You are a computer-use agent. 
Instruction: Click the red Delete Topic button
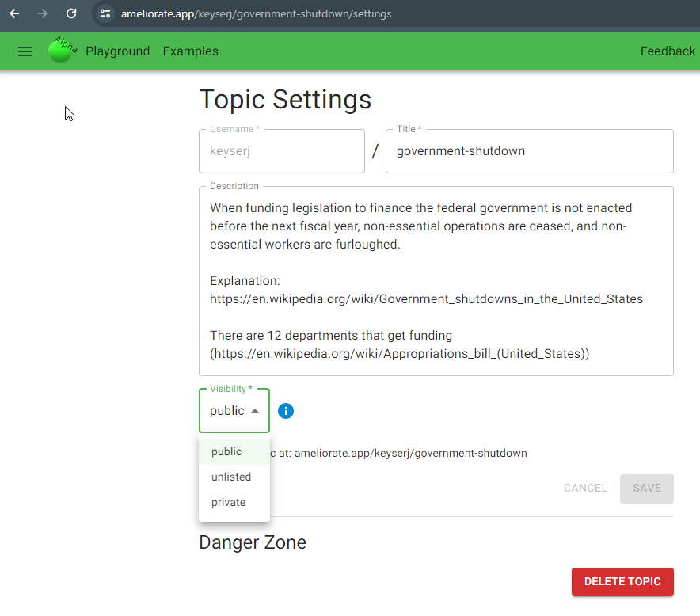coord(622,582)
